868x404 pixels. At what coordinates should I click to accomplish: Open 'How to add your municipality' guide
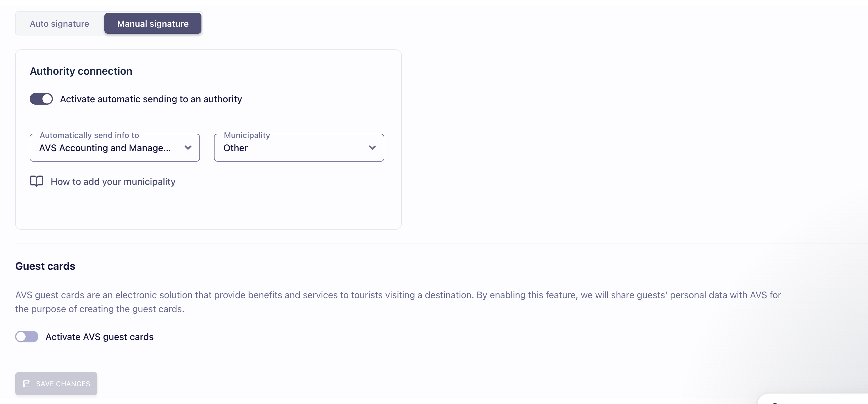click(x=113, y=182)
